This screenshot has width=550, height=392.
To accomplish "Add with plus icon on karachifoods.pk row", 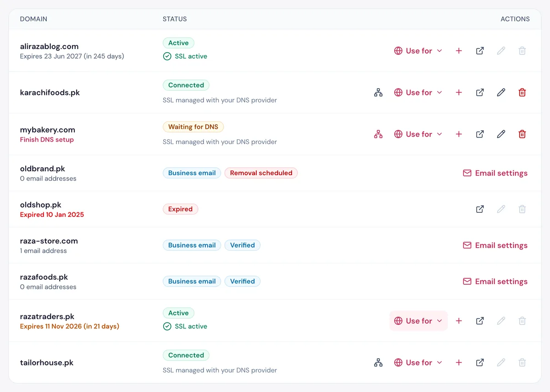I will tap(459, 93).
